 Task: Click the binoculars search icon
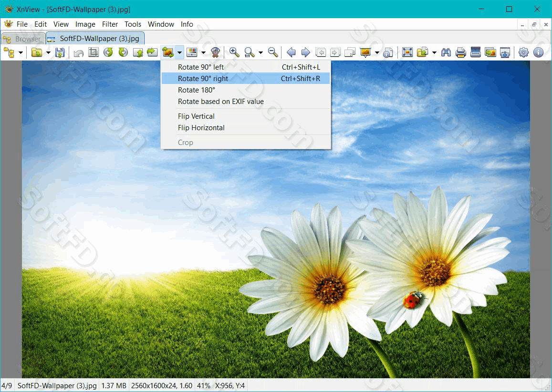click(446, 52)
